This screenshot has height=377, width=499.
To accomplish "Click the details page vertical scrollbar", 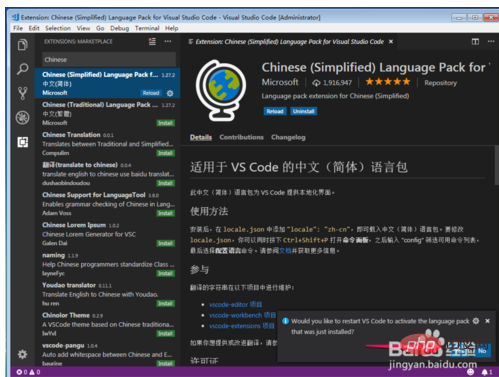I will pos(496,165).
